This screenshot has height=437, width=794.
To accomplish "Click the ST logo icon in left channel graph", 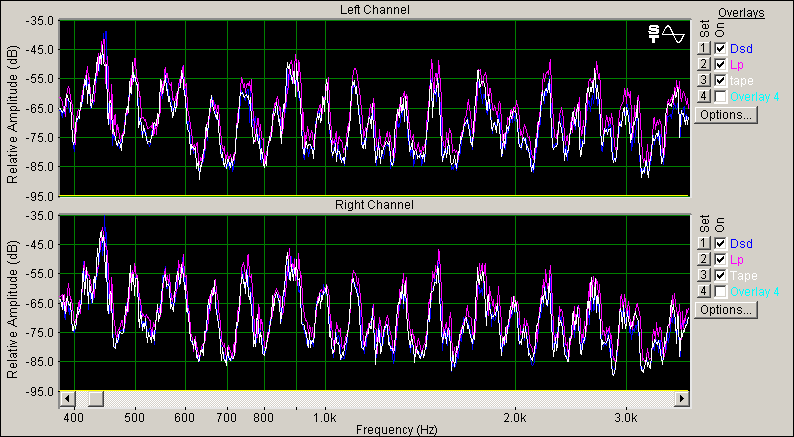I will 654,34.
